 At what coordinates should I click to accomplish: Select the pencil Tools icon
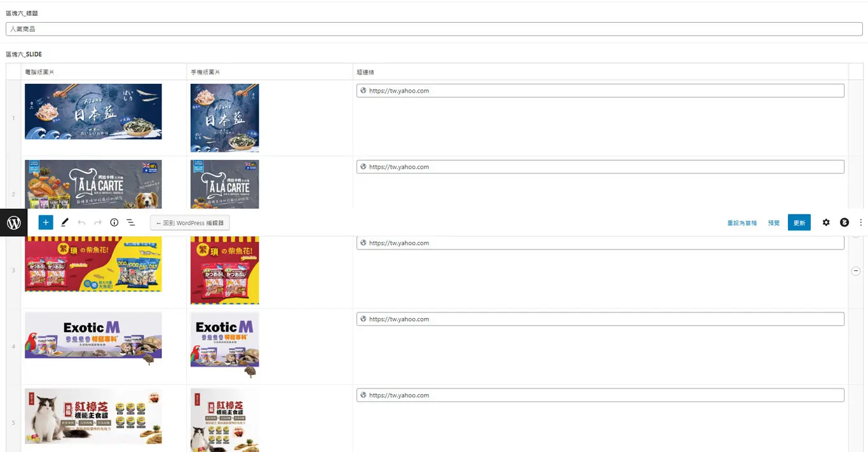click(65, 223)
